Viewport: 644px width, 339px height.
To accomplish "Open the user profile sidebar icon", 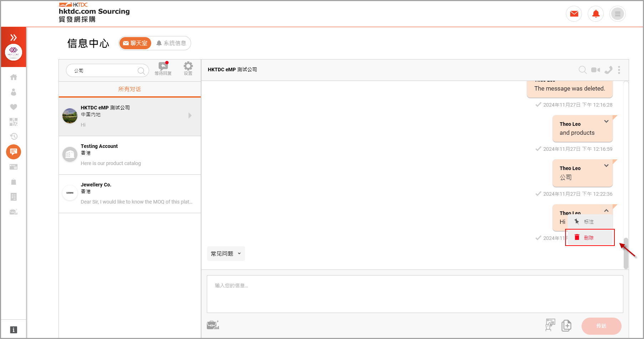I will (x=14, y=92).
